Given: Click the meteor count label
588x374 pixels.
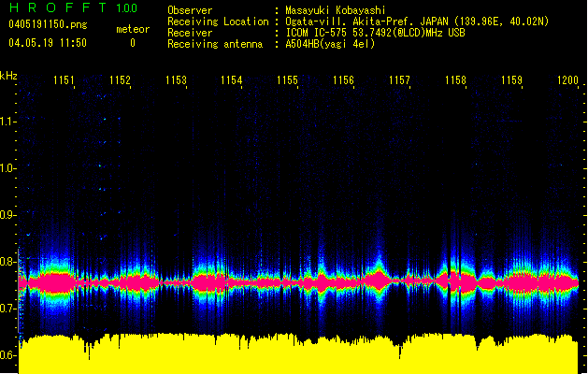Looking at the screenshot, I should pos(133,29).
